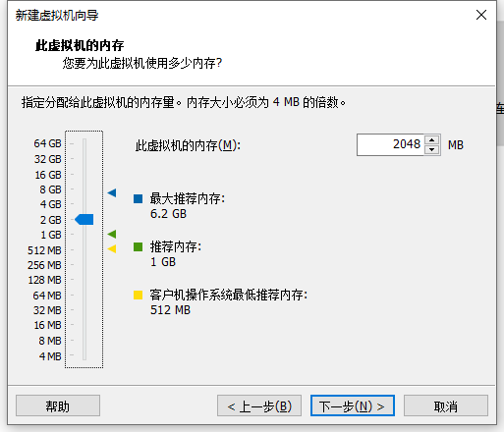Go back with the 上一步(B) button
Screen dimensions: 504x432
(x=259, y=405)
